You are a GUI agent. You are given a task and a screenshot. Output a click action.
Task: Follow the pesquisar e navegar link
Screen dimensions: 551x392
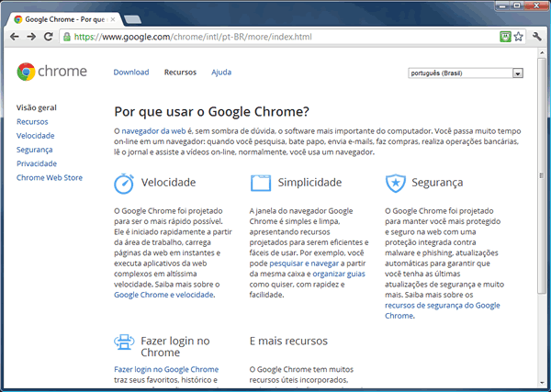pos(304,263)
